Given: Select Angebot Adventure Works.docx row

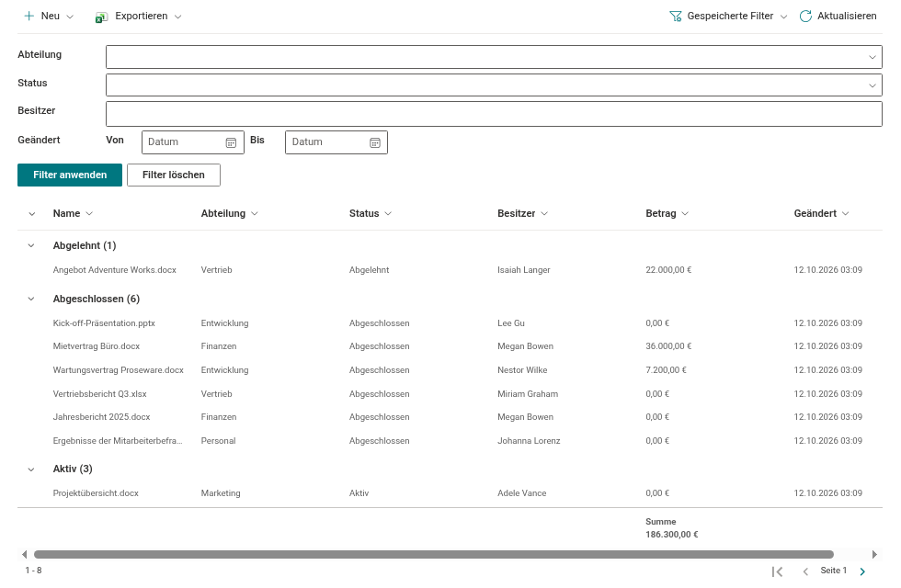Looking at the screenshot, I should pyautogui.click(x=450, y=270).
